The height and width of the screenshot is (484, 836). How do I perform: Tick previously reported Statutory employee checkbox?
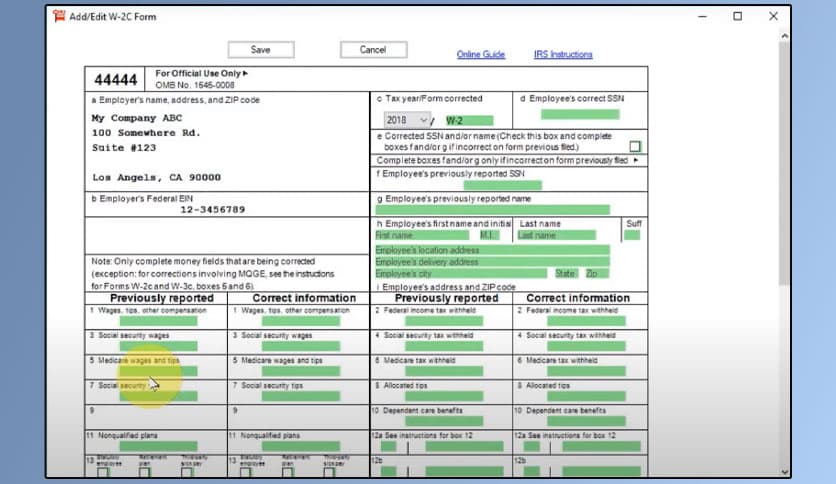pyautogui.click(x=103, y=472)
